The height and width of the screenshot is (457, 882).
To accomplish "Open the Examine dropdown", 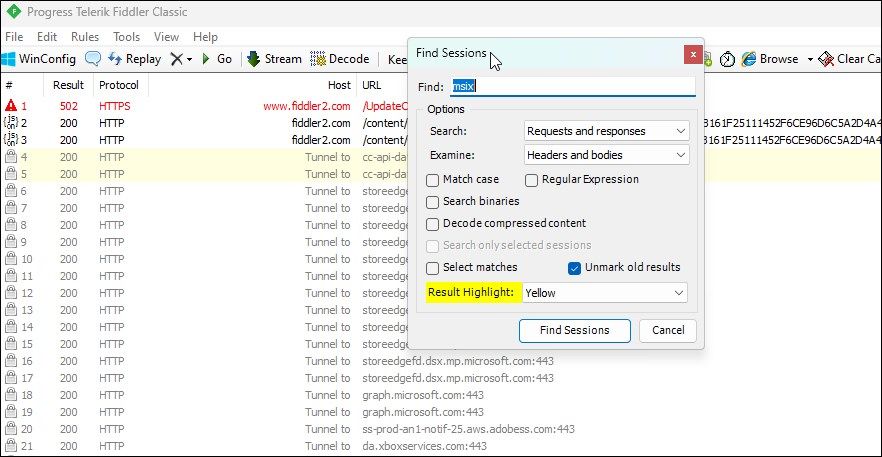I will pyautogui.click(x=606, y=155).
